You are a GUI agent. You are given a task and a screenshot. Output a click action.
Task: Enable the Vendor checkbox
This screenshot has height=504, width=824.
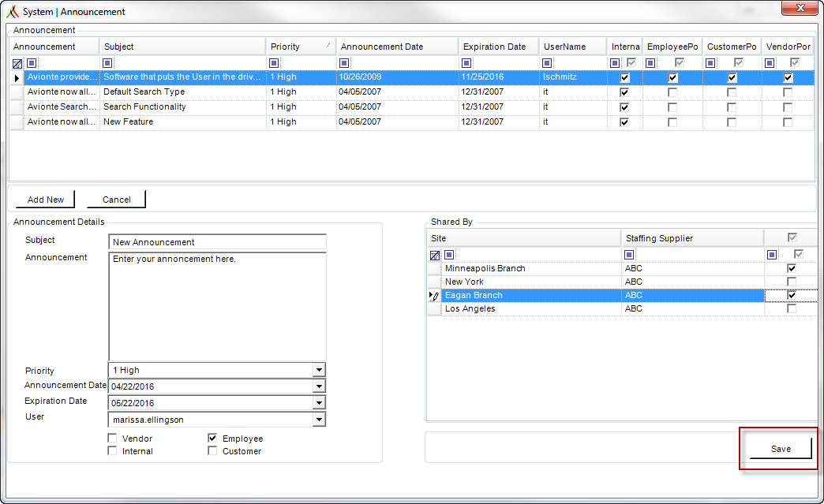click(112, 438)
